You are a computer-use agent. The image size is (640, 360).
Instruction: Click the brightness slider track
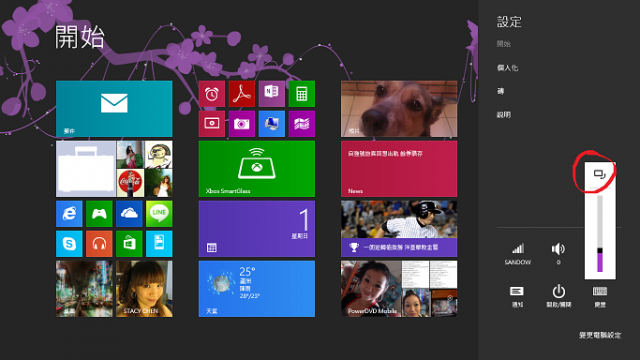[600, 233]
